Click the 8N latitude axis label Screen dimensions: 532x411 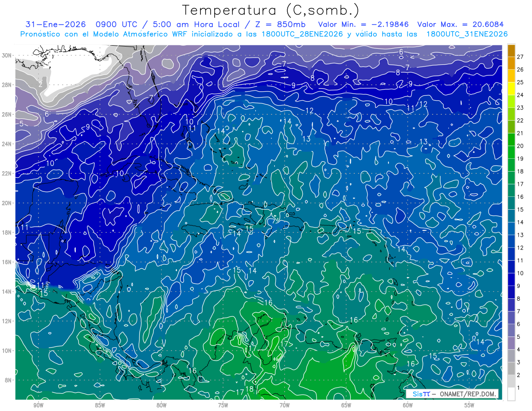(x=9, y=380)
